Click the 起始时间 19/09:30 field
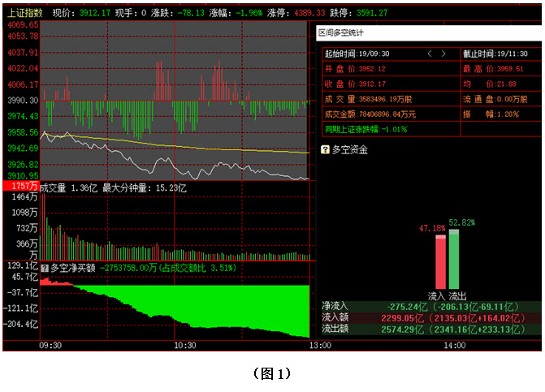Viewport: 545px width, 392px height. click(391, 54)
